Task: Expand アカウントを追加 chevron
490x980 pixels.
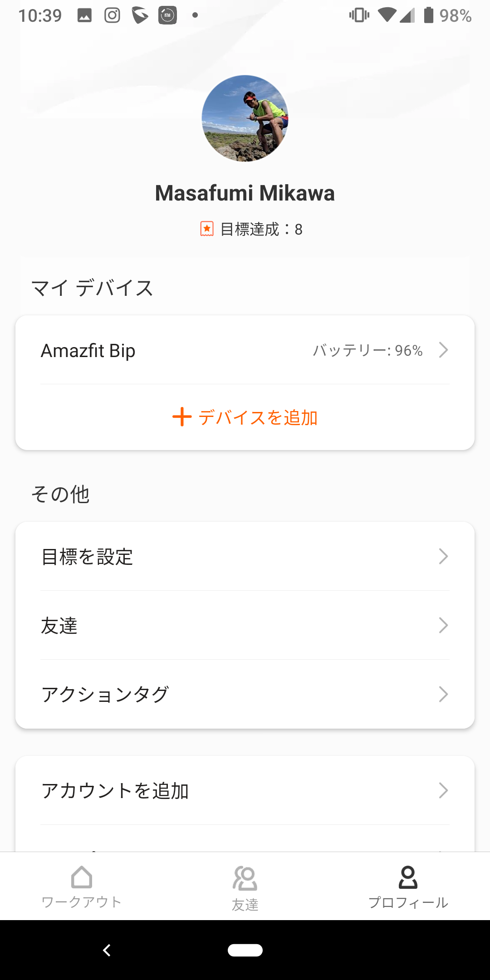Action: pos(443,790)
